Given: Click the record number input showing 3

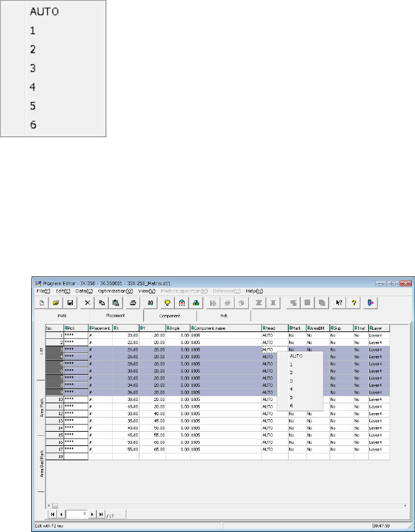Looking at the screenshot, I should (x=77, y=514).
